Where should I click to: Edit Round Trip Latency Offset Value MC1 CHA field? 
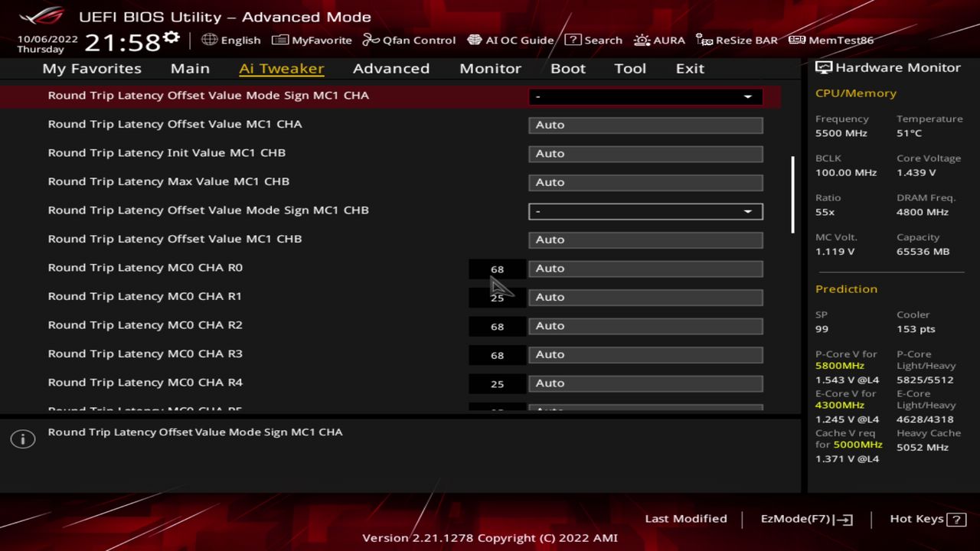coord(645,125)
